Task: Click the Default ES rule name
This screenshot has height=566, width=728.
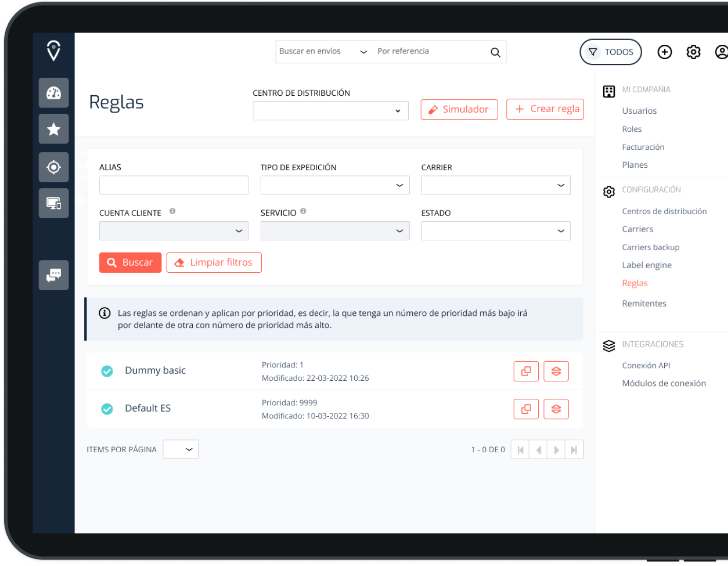Action: click(148, 409)
